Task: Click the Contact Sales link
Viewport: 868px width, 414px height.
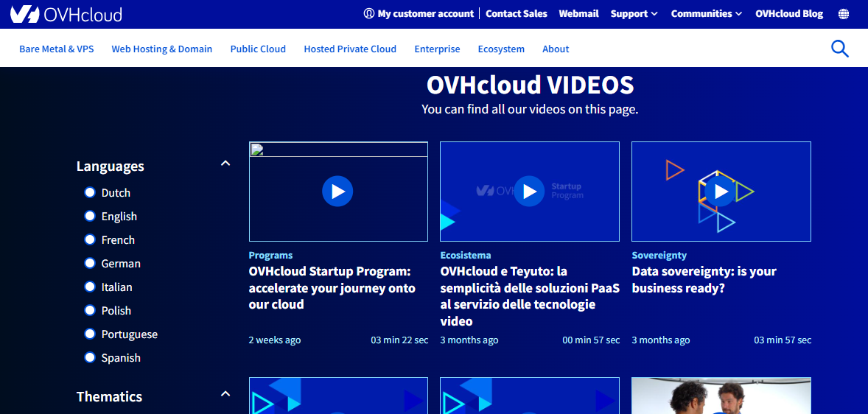Action: point(517,14)
